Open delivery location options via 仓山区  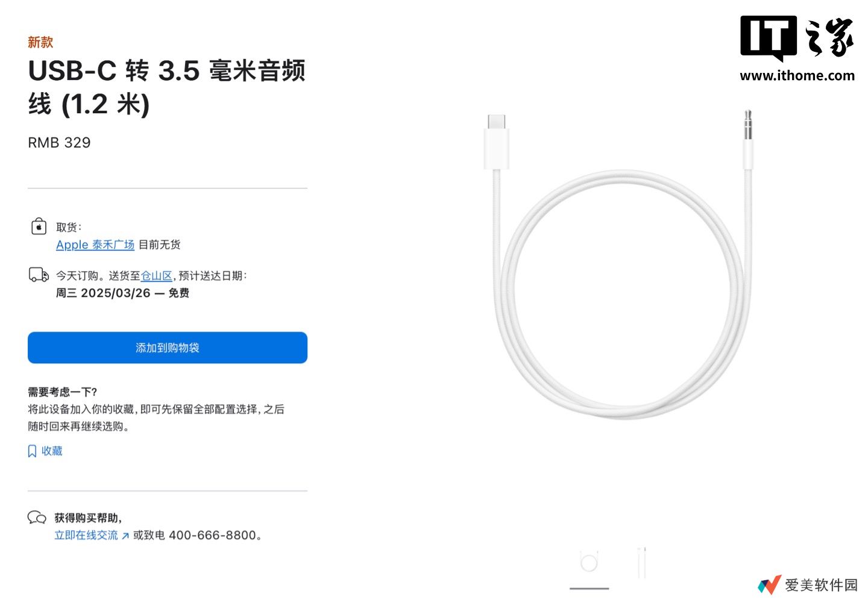click(x=156, y=276)
